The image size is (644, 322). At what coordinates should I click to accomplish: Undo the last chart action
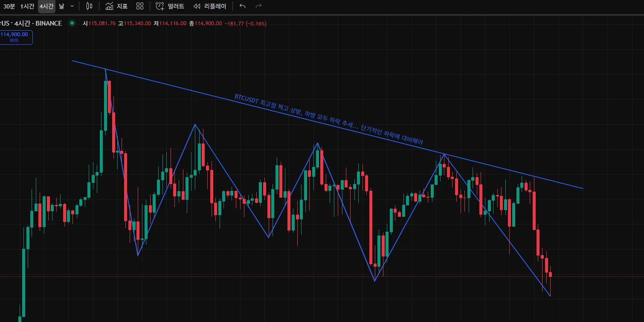tap(243, 6)
